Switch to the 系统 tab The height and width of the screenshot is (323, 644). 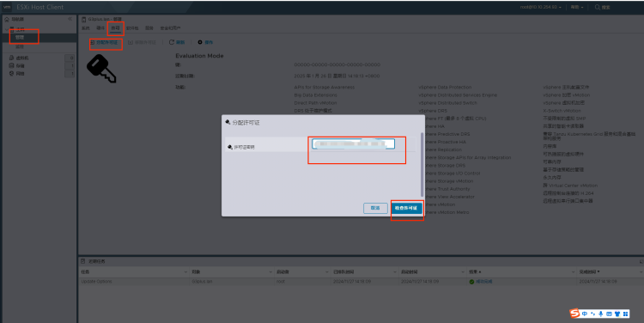(85, 28)
